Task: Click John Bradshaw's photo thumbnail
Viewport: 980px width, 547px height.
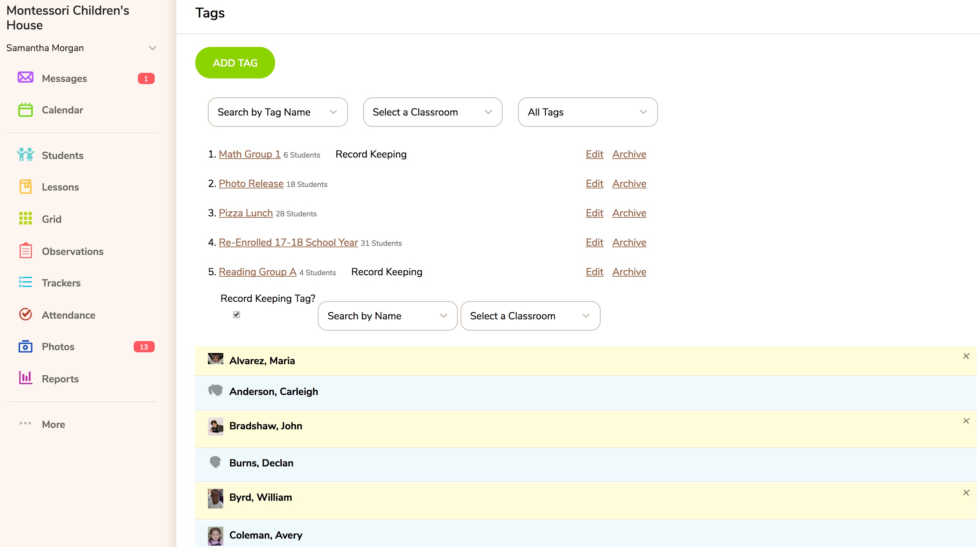Action: click(x=215, y=426)
